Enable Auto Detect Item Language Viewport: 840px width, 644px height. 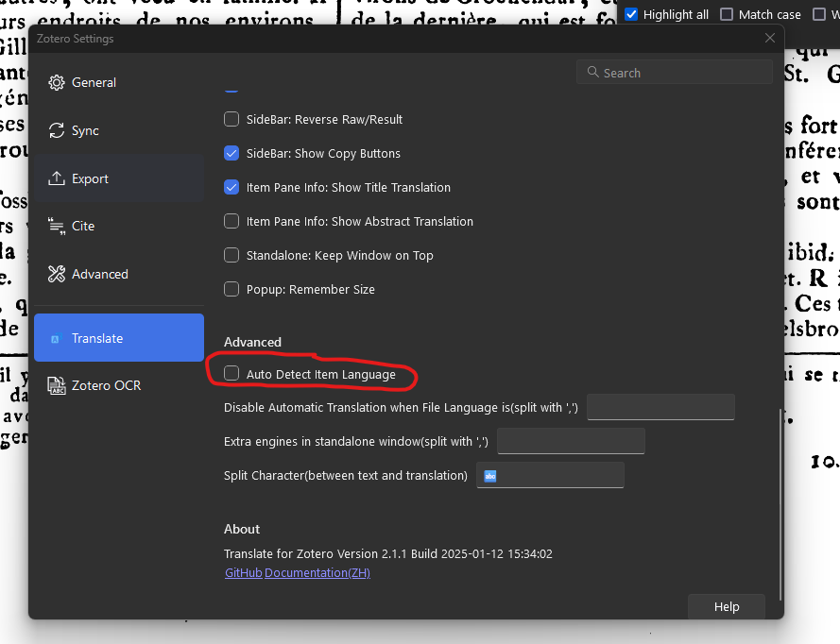pos(231,373)
